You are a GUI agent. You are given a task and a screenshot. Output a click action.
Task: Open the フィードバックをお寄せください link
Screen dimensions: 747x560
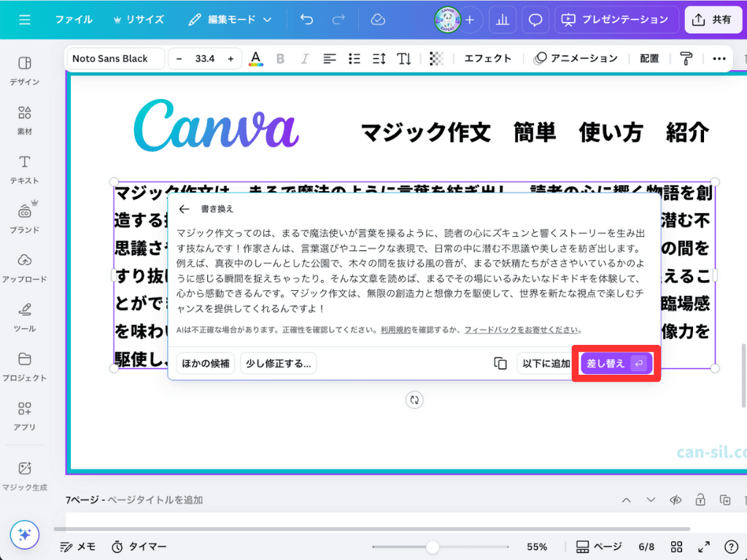(x=521, y=330)
